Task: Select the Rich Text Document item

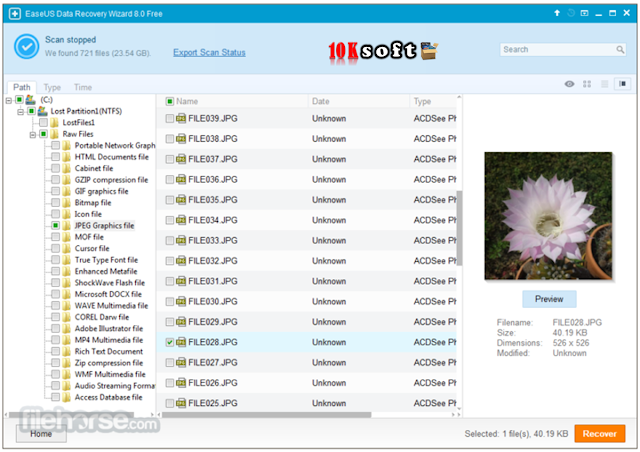Action: click(x=109, y=351)
